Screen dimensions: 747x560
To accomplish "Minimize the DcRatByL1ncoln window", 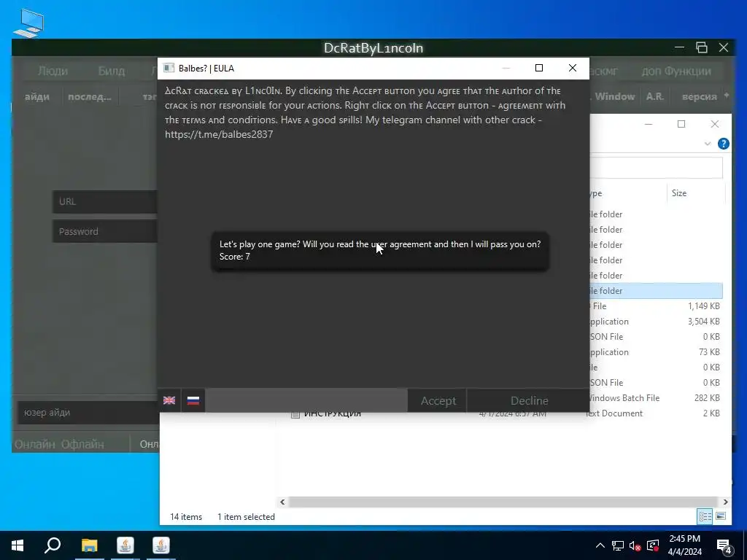I will (x=679, y=47).
